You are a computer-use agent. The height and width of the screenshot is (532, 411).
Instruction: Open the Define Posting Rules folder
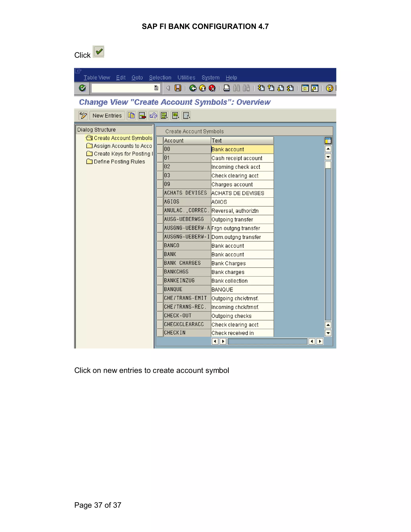[116, 161]
